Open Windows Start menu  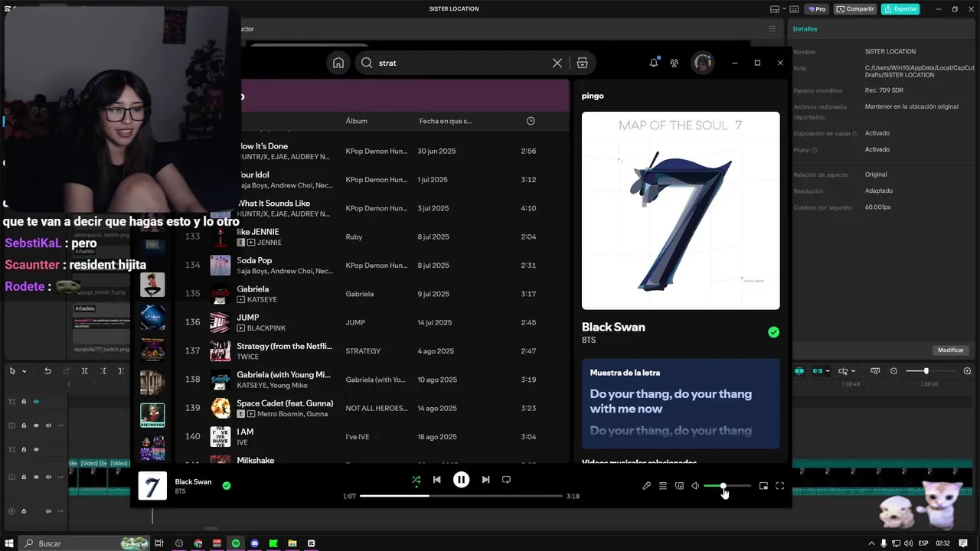click(9, 543)
